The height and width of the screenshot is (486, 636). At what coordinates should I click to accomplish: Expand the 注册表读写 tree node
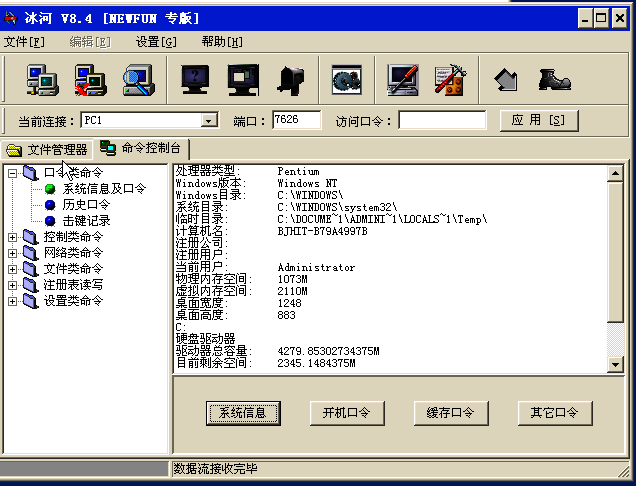[13, 286]
